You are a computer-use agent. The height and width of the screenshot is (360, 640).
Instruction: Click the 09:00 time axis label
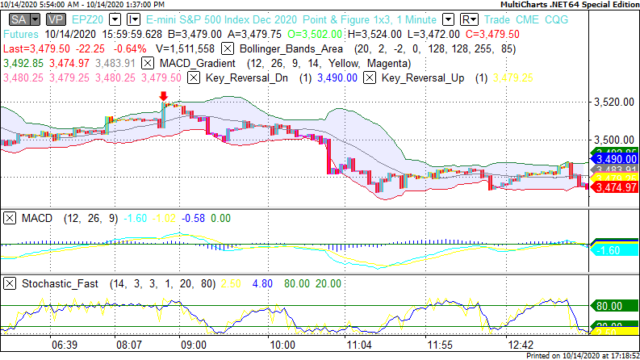tap(193, 345)
